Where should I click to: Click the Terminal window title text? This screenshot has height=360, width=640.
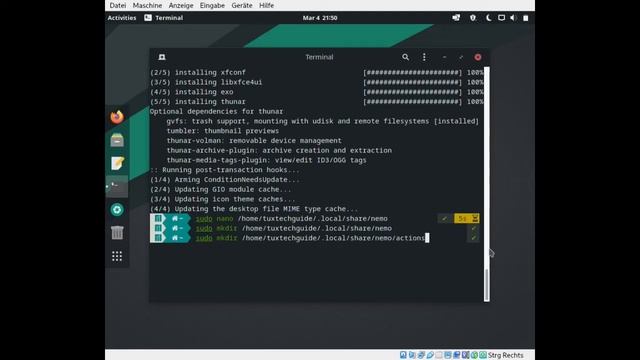(319, 57)
